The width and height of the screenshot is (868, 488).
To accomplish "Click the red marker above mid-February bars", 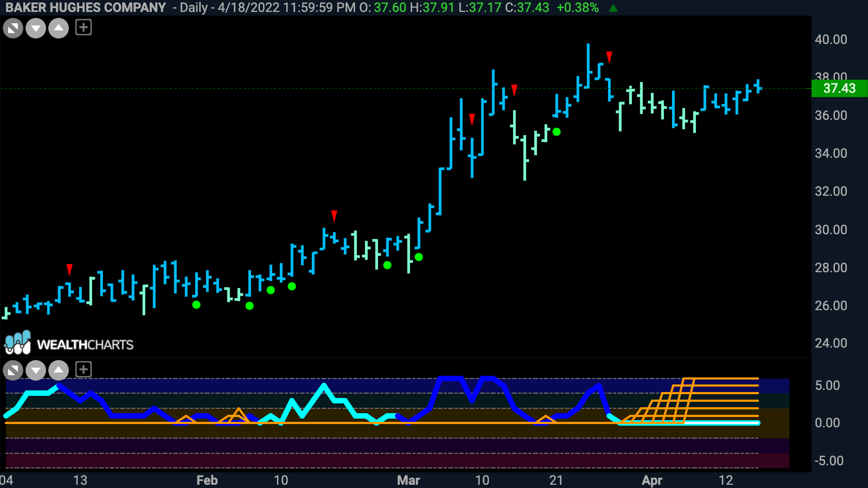I will [334, 216].
